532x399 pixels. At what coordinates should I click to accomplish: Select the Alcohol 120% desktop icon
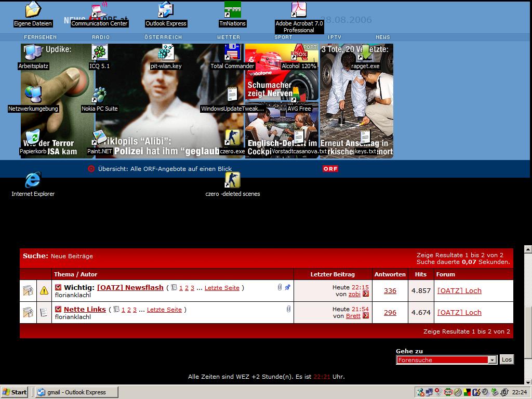click(299, 53)
